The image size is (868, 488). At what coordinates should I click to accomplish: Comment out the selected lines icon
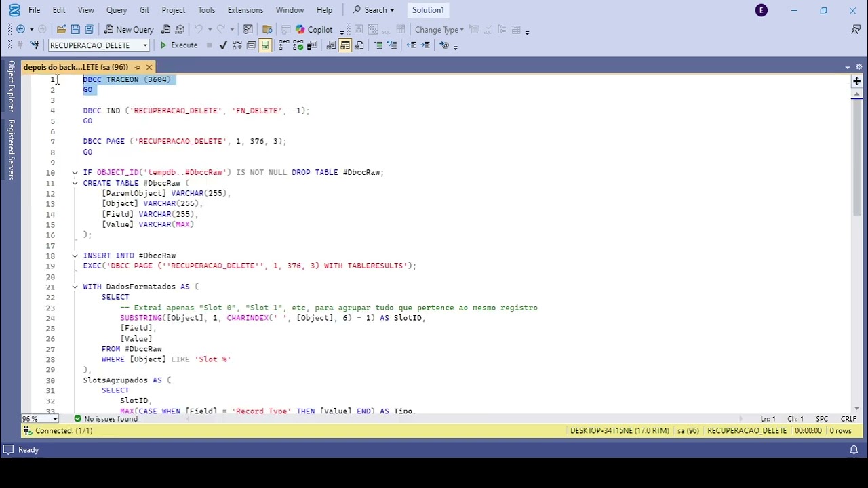(x=378, y=45)
